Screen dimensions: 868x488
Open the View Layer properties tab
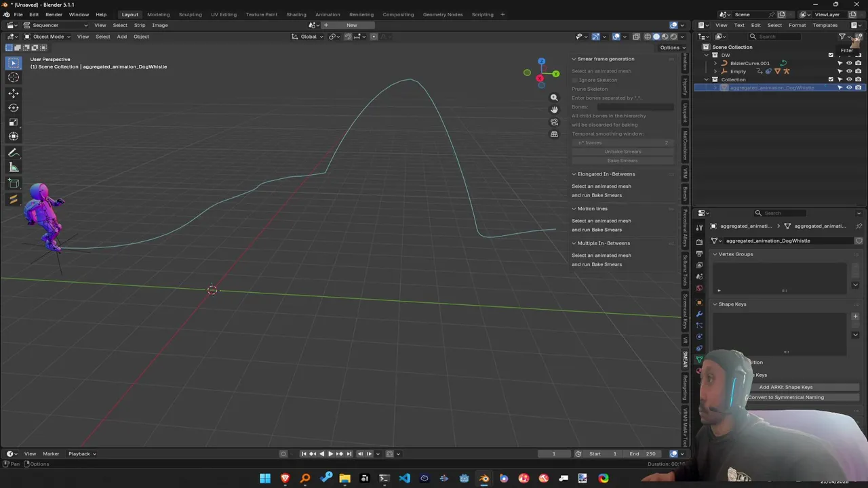(x=699, y=264)
